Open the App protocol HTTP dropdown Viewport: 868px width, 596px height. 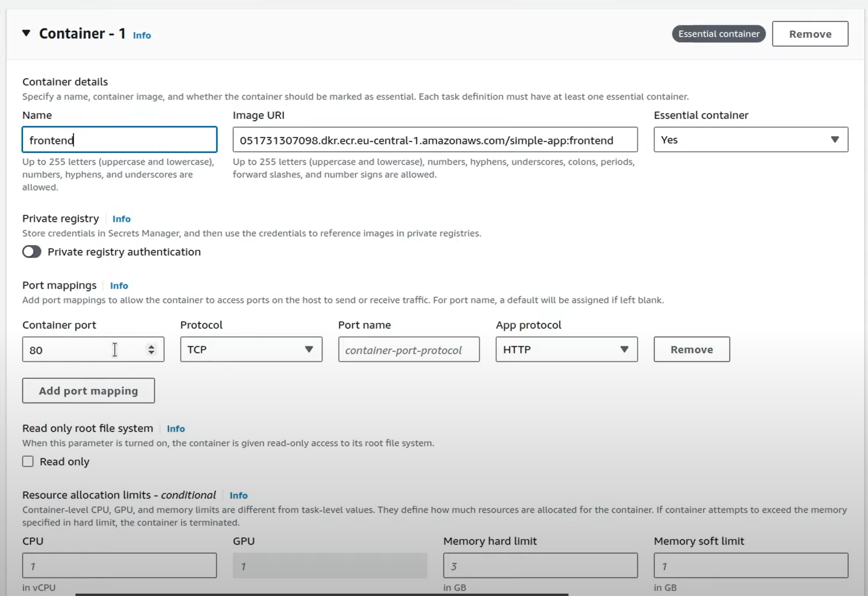tap(566, 350)
